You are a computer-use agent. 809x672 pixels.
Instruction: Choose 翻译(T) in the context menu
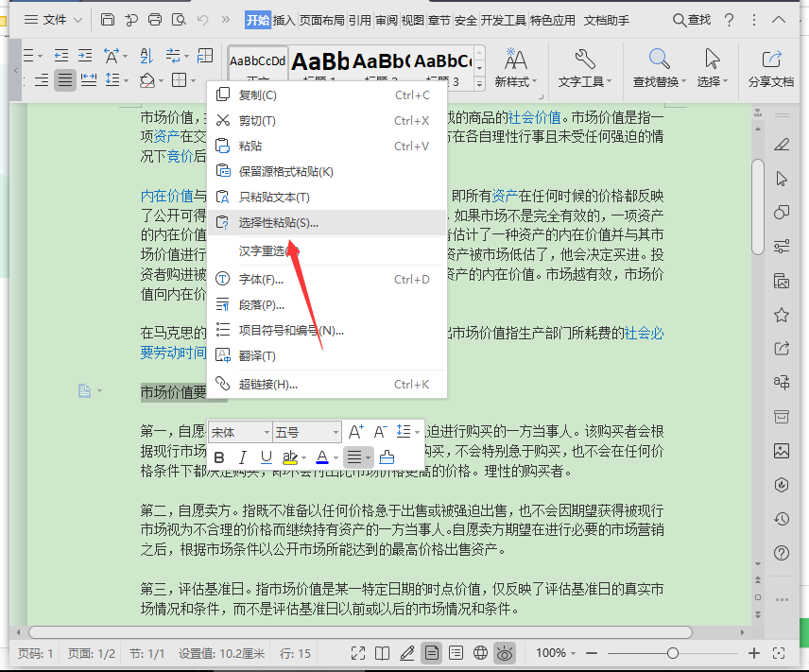pyautogui.click(x=327, y=356)
